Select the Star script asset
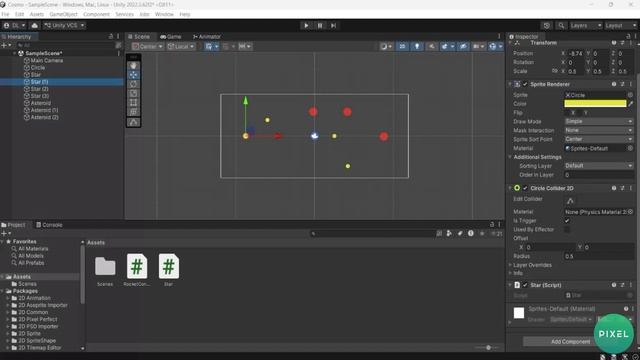Image resolution: width=640 pixels, height=360 pixels. (x=169, y=270)
